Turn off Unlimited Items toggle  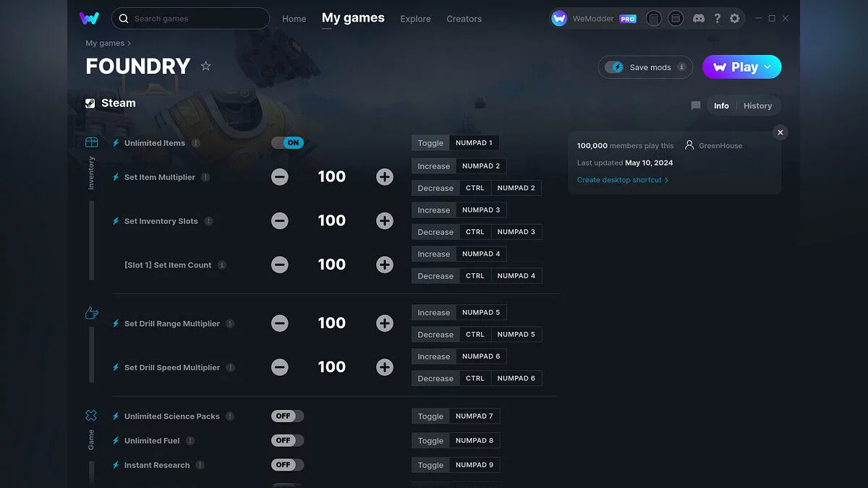click(288, 143)
